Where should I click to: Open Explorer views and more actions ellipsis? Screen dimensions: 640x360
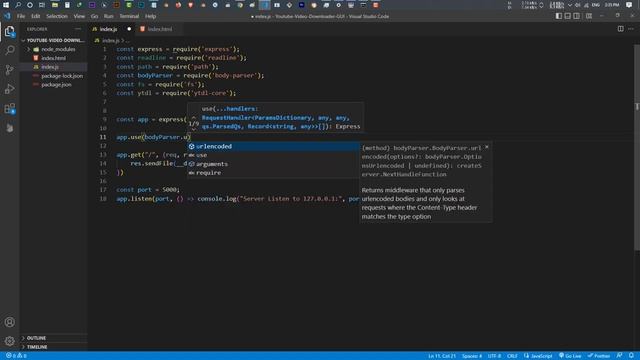click(78, 29)
